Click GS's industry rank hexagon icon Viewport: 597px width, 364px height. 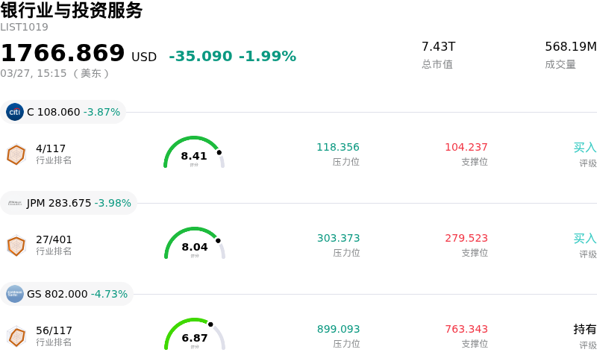[16, 336]
